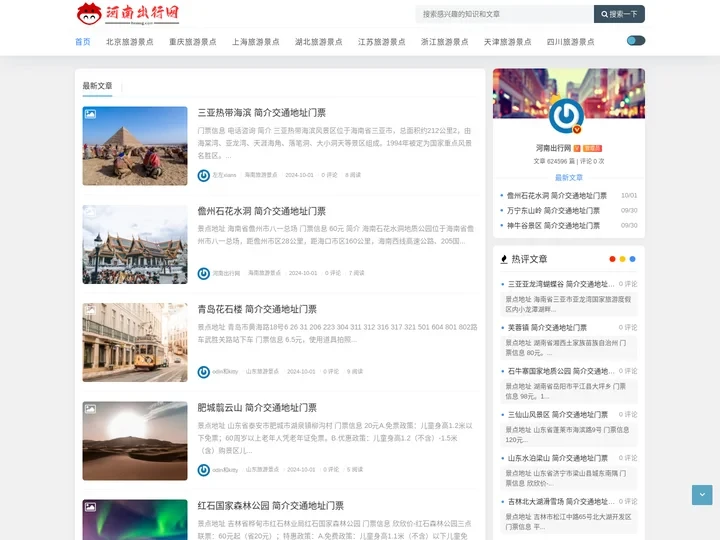This screenshot has width=720, height=540.
Task: Open the temple thumbnail for 儋州石花水洞
Action: pos(135,244)
